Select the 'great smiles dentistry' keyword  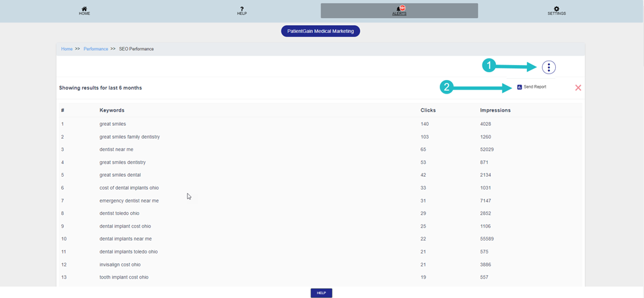coord(122,162)
